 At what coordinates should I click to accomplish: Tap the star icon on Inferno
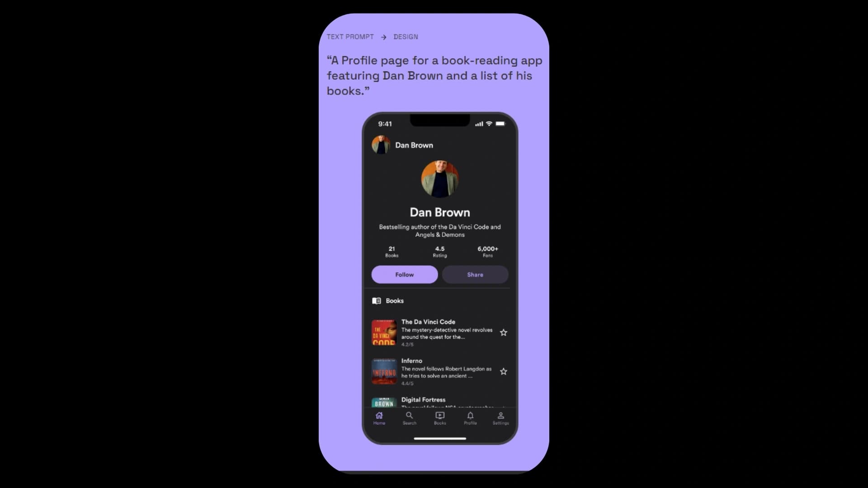point(504,371)
